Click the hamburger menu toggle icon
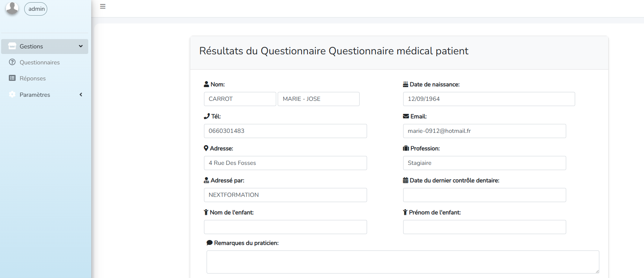 pyautogui.click(x=103, y=6)
